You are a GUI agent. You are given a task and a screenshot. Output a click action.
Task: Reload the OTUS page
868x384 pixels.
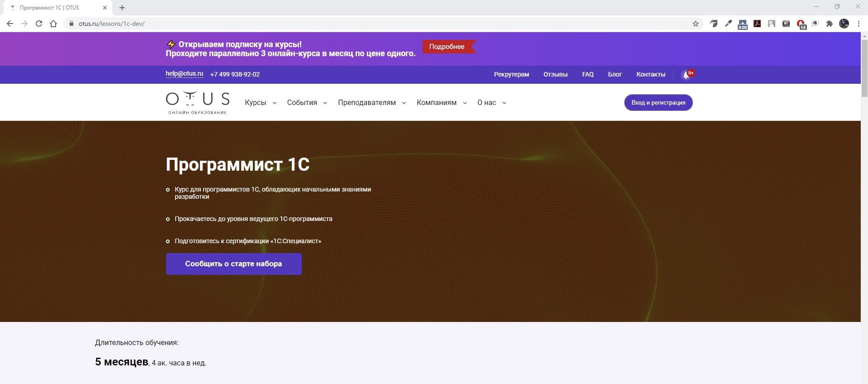coord(39,24)
